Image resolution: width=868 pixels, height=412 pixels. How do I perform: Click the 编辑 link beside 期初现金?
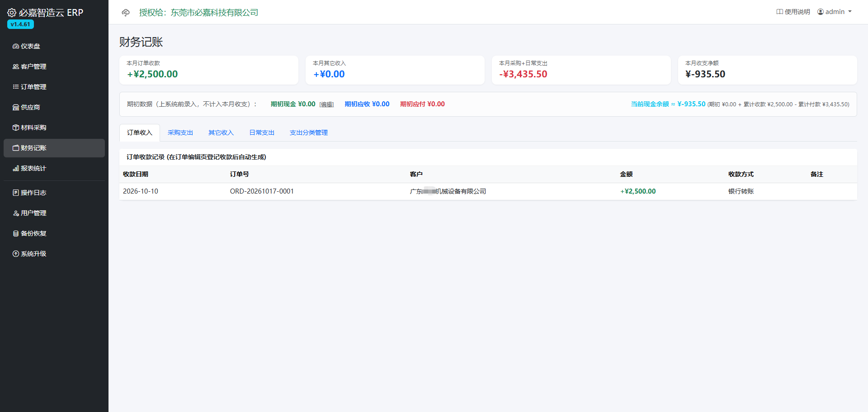(326, 104)
